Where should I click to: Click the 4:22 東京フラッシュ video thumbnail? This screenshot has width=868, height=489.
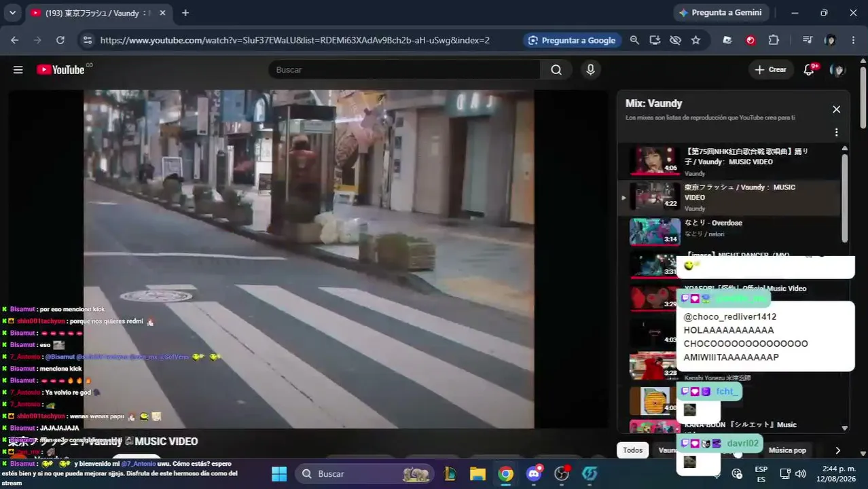(x=655, y=196)
